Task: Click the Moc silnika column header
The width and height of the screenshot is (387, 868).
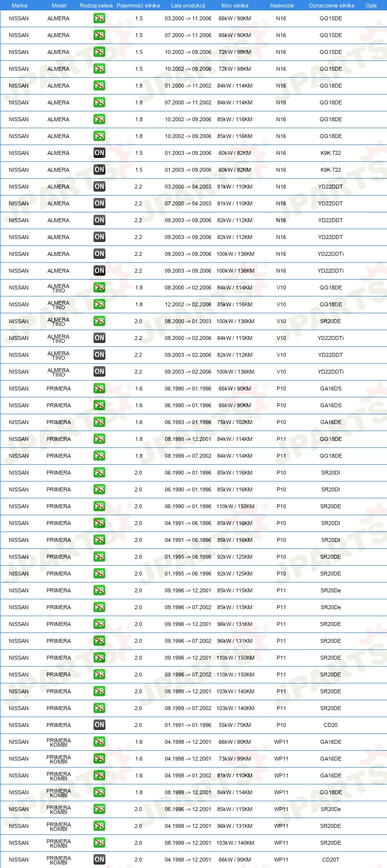Action: (235, 5)
